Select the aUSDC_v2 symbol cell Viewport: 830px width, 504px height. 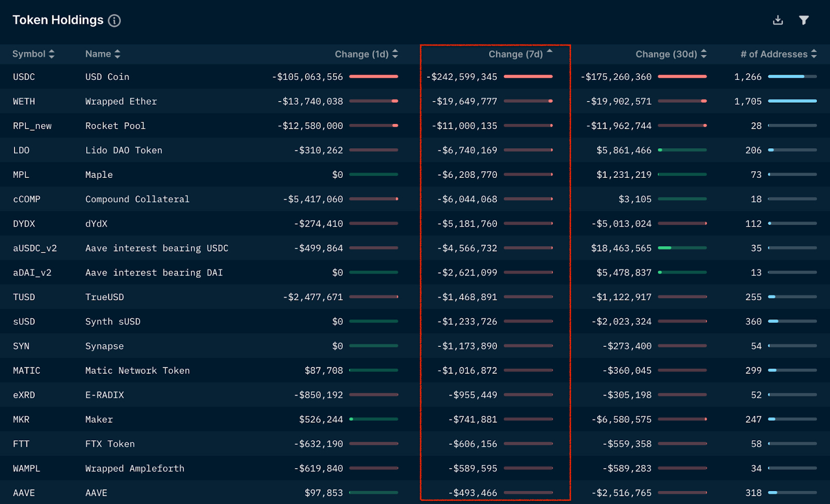[35, 248]
